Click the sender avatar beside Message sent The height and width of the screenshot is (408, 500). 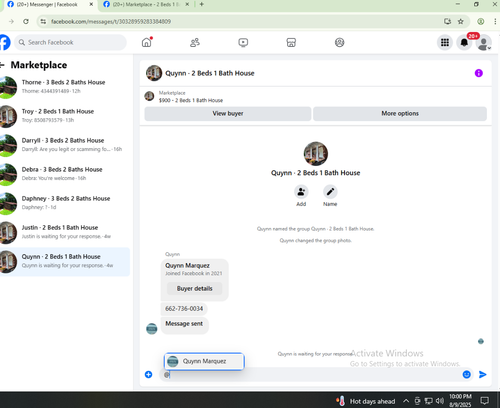(152, 329)
